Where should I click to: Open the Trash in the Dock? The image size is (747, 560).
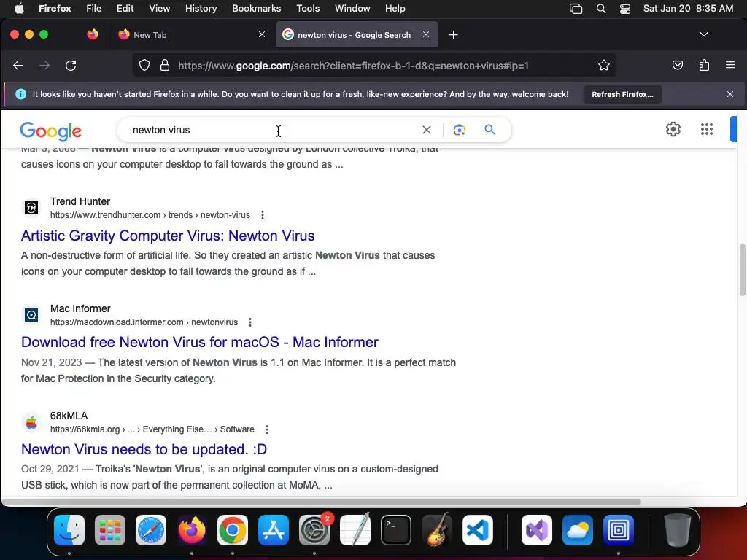(678, 529)
